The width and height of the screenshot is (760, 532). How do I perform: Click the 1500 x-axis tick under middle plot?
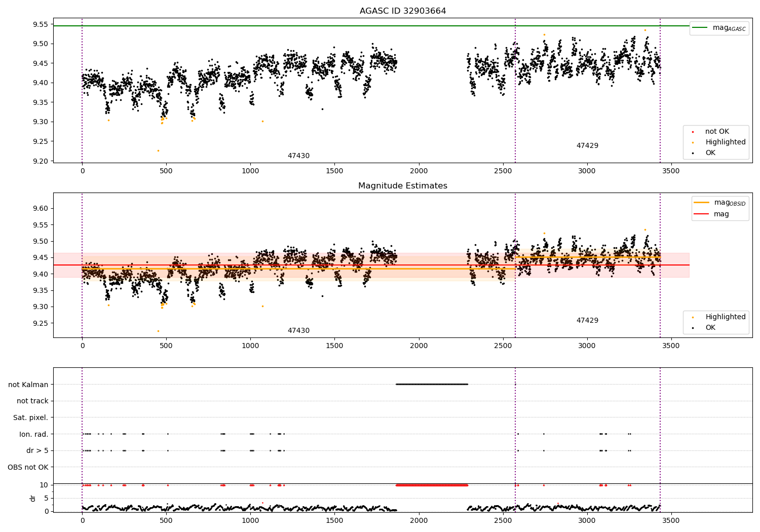pyautogui.click(x=334, y=346)
